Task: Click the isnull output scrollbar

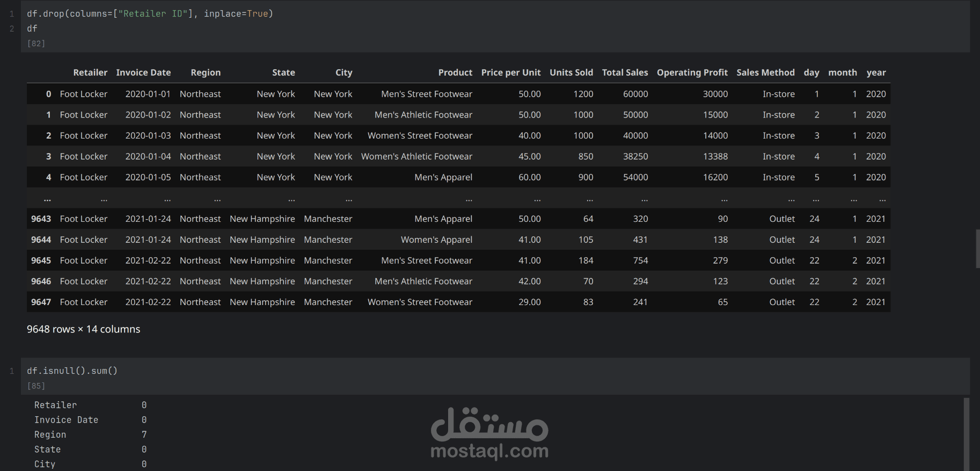Action: coord(967,434)
